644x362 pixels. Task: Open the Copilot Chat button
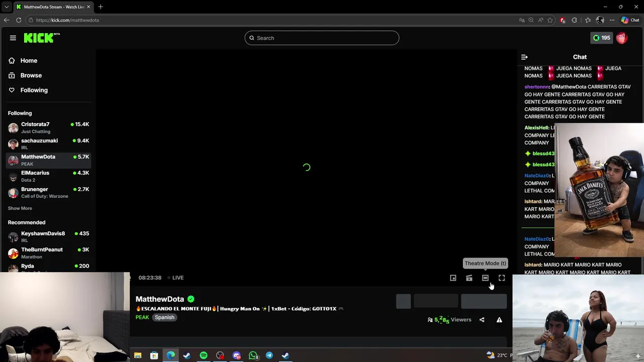point(630,20)
